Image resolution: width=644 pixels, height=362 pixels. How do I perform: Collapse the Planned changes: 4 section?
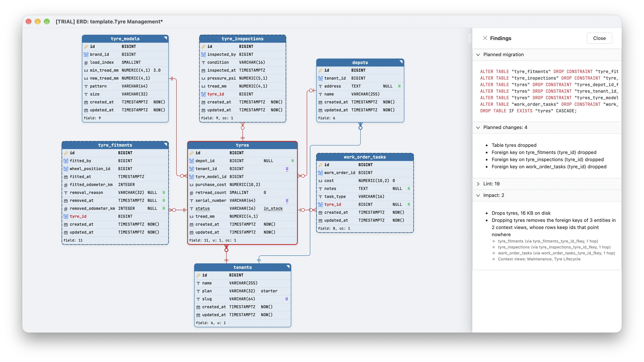pyautogui.click(x=478, y=128)
